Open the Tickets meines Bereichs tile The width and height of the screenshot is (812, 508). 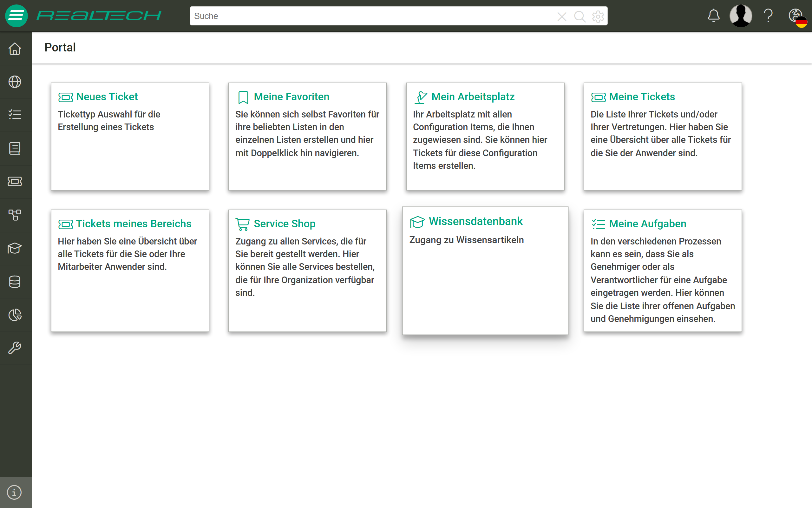coord(130,271)
